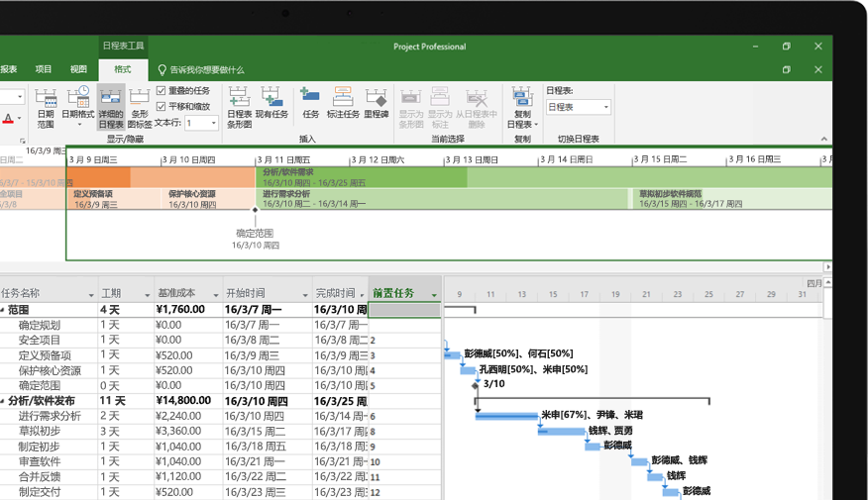
Task: Click the lightbulb Tell Me icon
Action: tap(163, 69)
